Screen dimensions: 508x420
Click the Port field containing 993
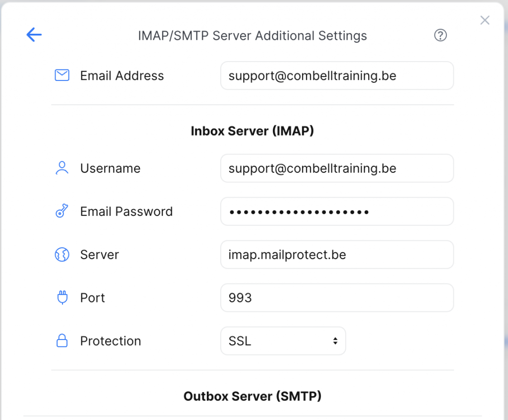point(337,298)
